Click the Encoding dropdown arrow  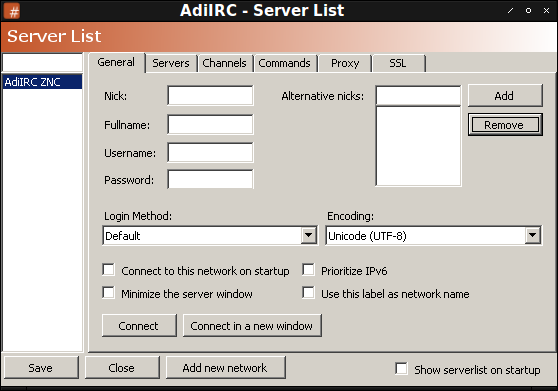[533, 235]
